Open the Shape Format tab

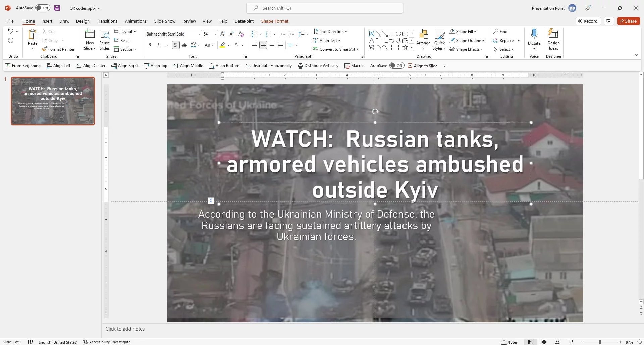pyautogui.click(x=275, y=21)
